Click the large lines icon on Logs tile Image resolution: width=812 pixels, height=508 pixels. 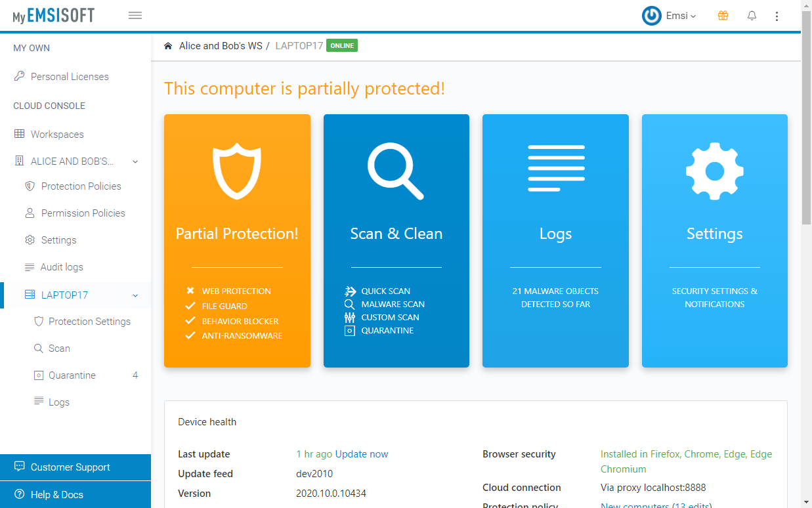point(556,168)
